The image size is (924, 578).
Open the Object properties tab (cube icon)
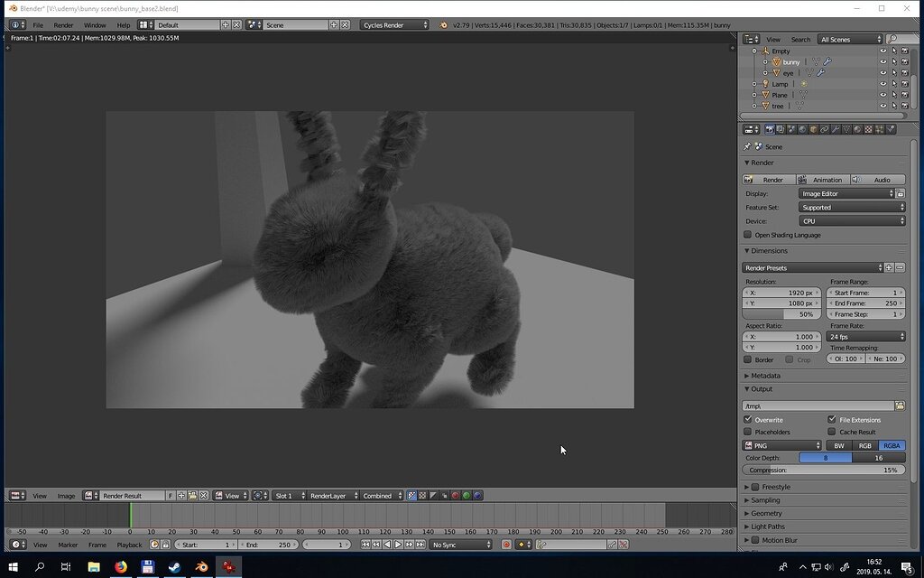(813, 129)
